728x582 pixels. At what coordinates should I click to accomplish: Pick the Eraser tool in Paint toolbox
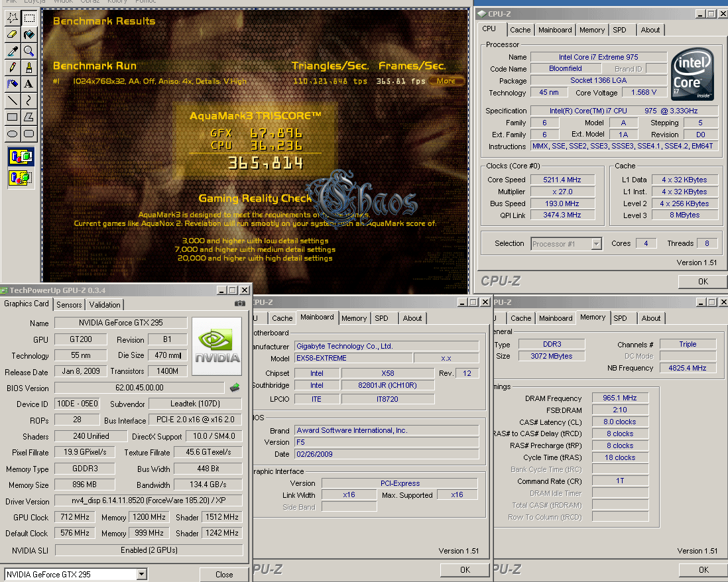click(13, 34)
